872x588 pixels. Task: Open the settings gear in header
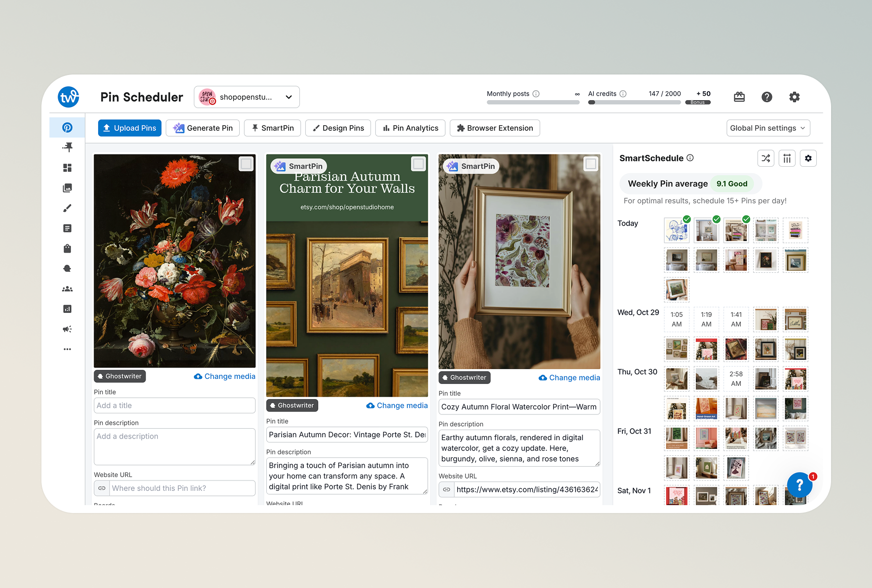[x=795, y=97]
